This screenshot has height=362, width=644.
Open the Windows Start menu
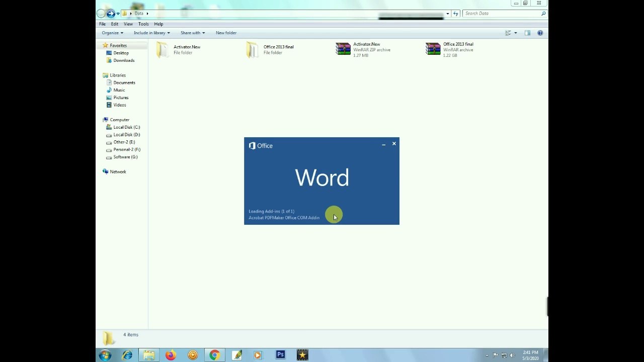point(105,355)
